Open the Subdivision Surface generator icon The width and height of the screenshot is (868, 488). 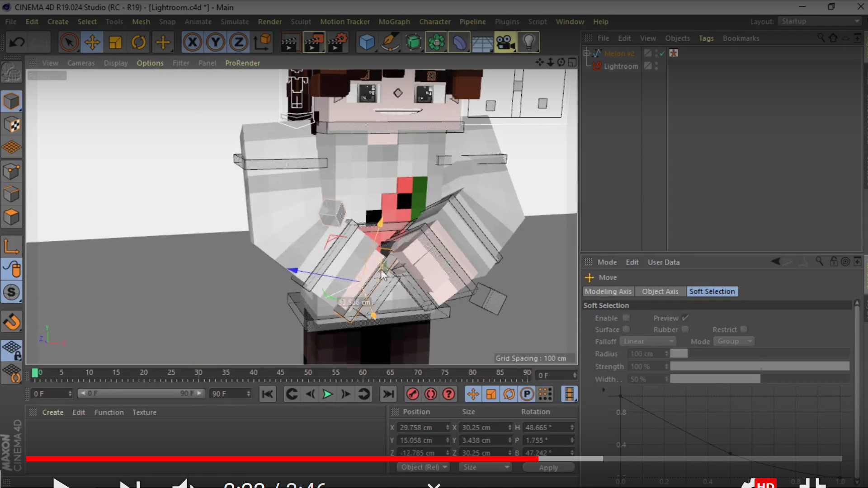(x=413, y=42)
